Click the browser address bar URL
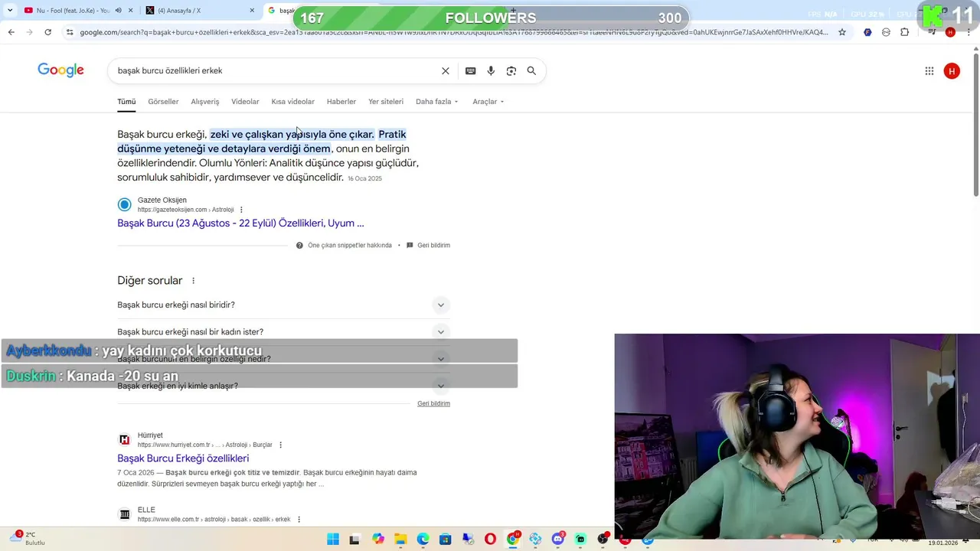Screen dimensions: 980x551 coord(453,32)
